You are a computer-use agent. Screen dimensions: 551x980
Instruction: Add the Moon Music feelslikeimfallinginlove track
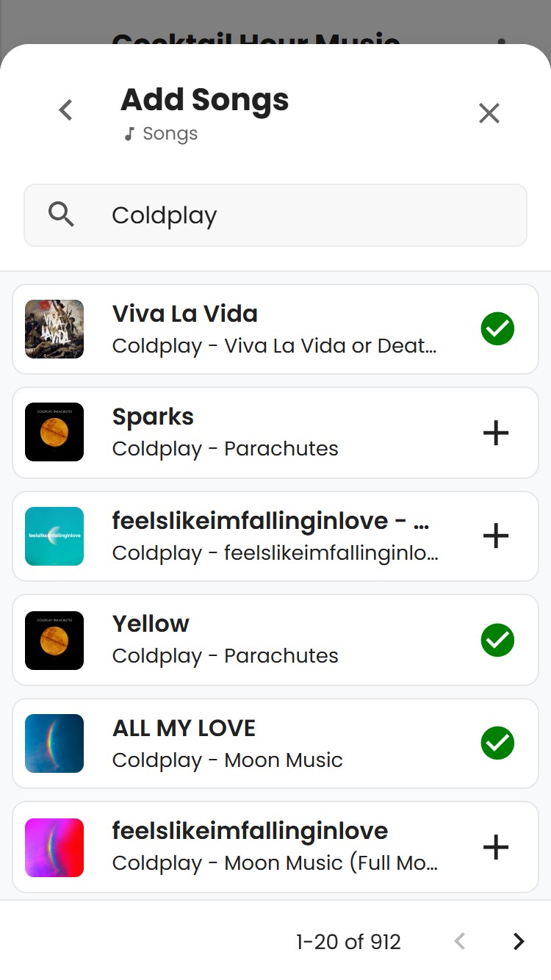pos(496,848)
